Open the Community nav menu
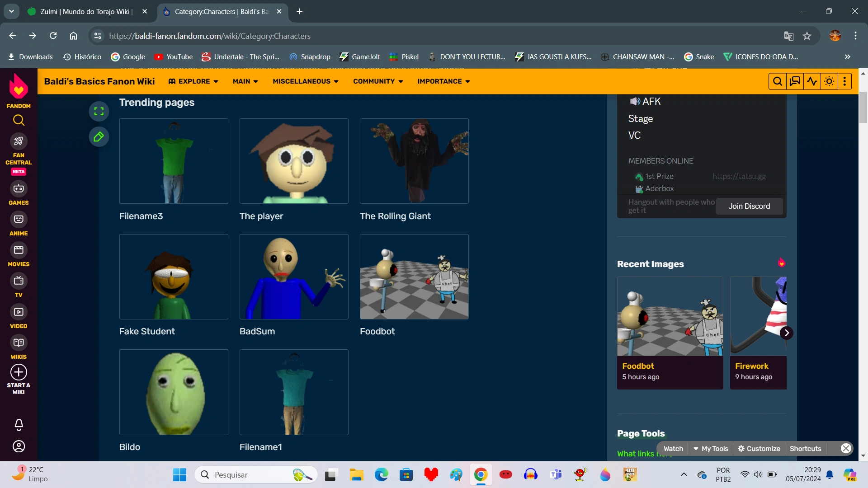The image size is (868, 488). [x=378, y=81]
